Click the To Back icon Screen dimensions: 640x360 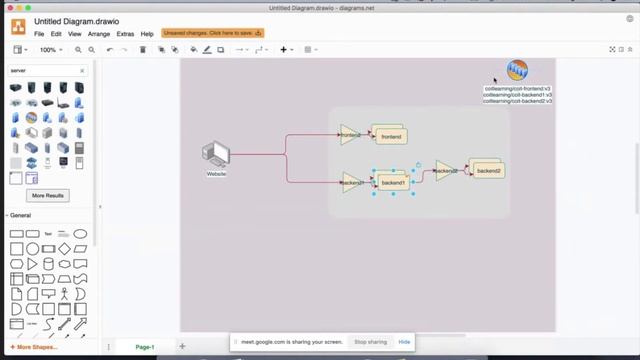[175, 50]
